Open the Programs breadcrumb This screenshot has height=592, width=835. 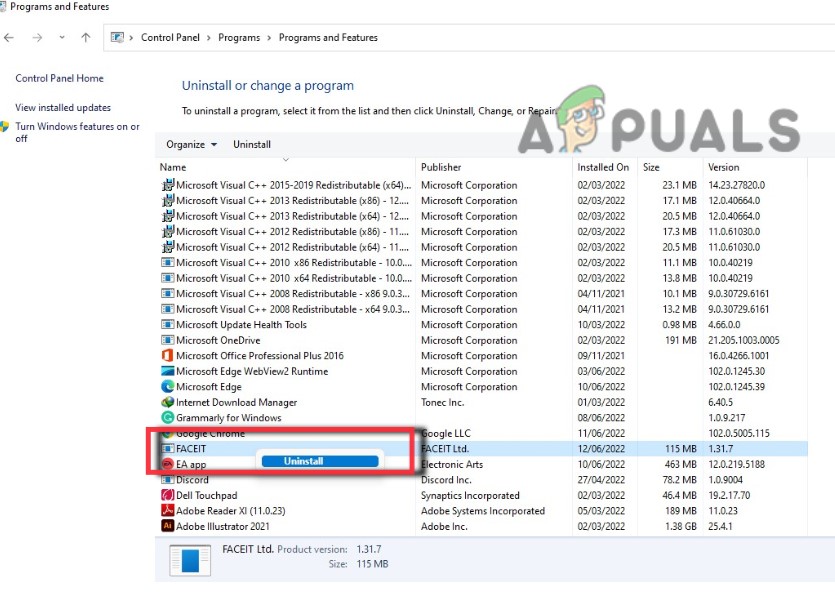tap(239, 37)
